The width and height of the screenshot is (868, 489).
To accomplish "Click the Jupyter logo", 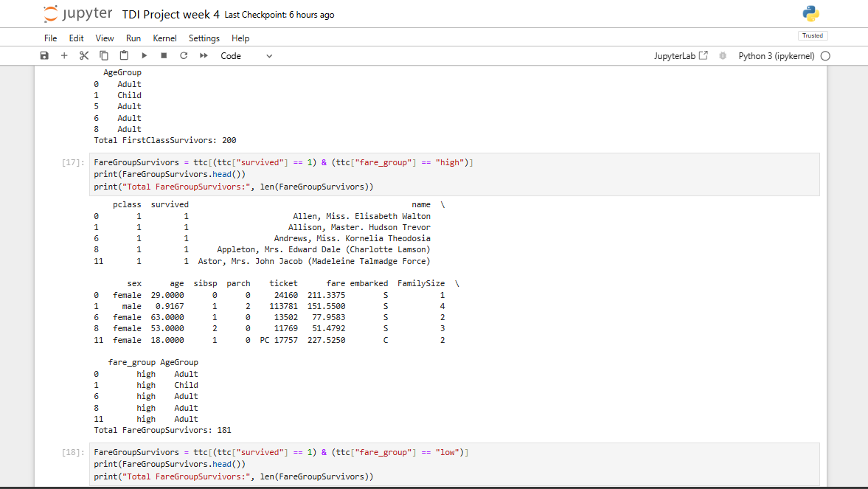I will pos(78,14).
